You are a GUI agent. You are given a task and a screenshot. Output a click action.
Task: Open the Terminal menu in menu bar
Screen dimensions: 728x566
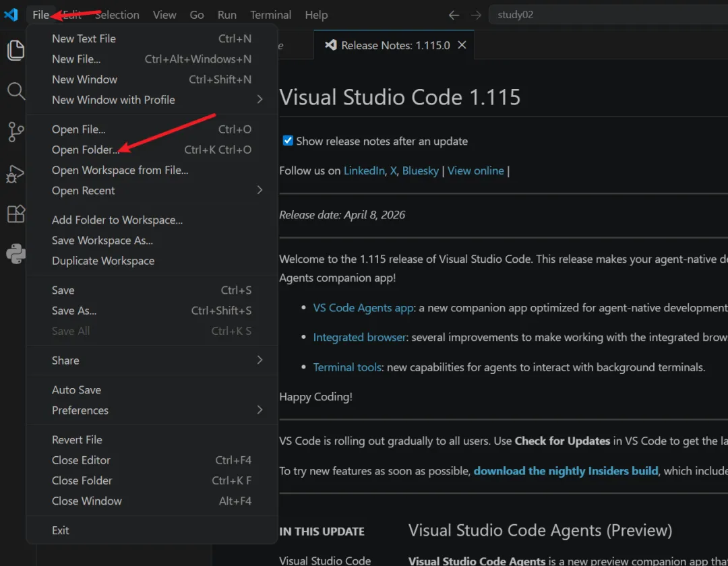(270, 15)
